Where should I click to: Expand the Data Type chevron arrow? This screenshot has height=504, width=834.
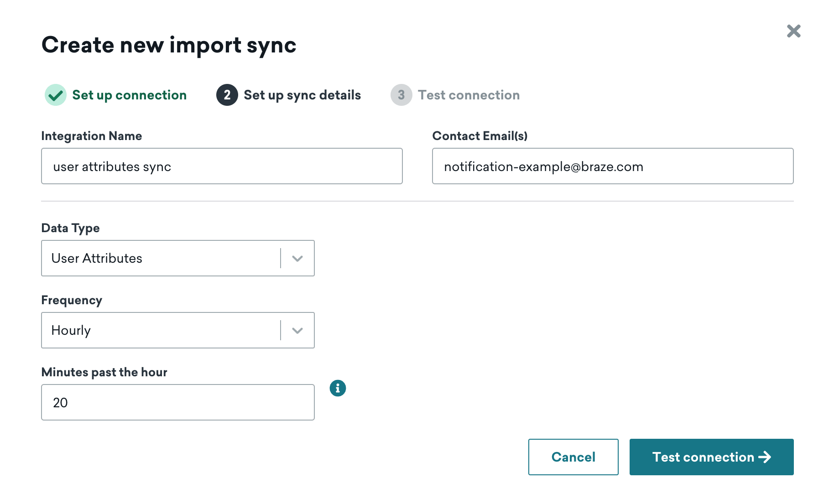[297, 258]
